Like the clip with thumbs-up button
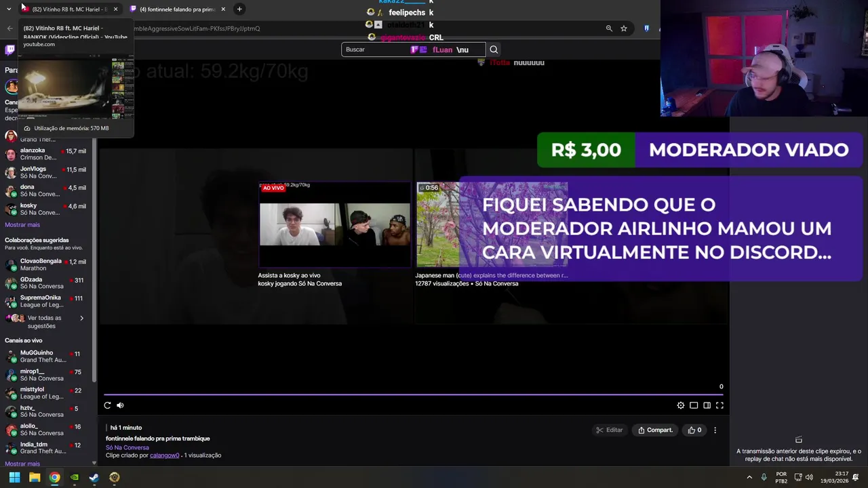This screenshot has height=488, width=868. [x=694, y=430]
